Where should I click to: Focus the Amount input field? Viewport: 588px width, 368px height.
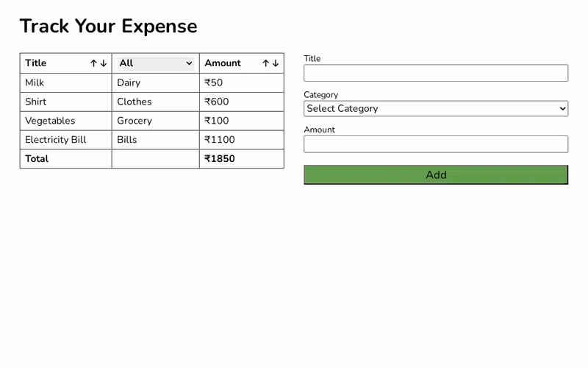click(436, 144)
